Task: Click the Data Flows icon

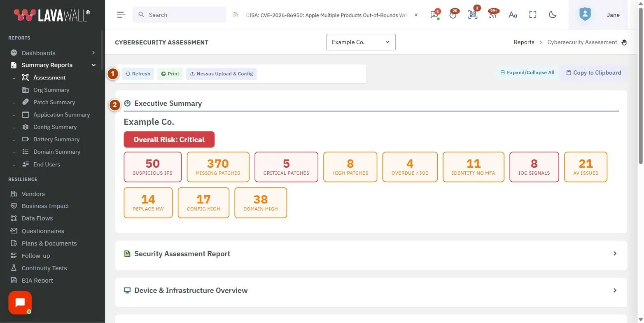Action: 14,218
